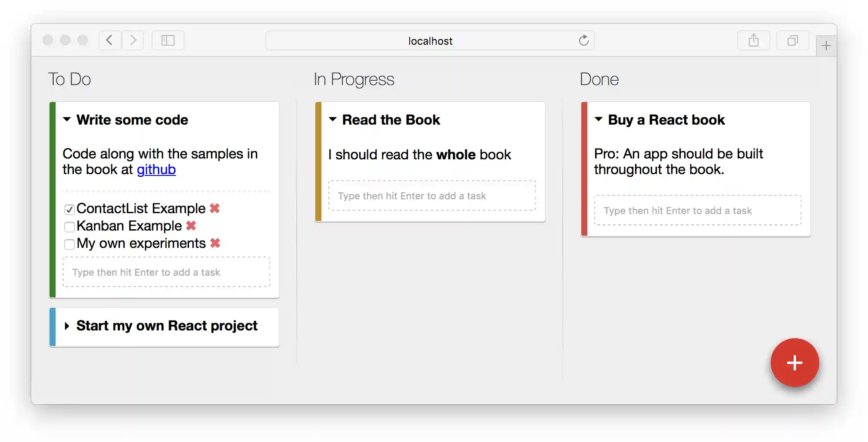Reload the localhost page

[x=583, y=41]
